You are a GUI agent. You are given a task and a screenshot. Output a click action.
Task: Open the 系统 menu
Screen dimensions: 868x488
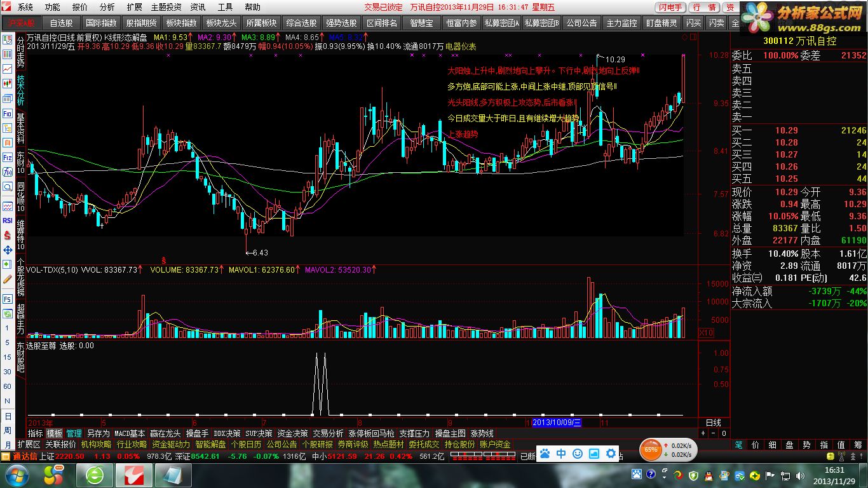(x=25, y=7)
